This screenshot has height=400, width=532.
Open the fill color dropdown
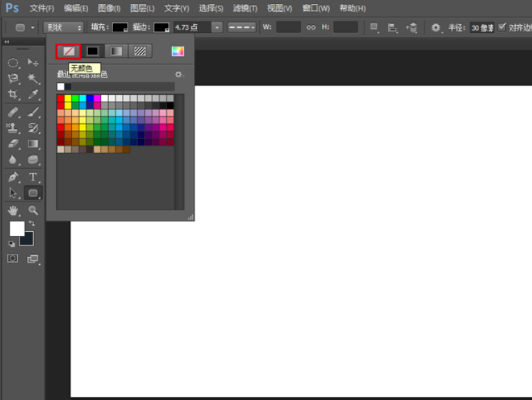point(120,28)
